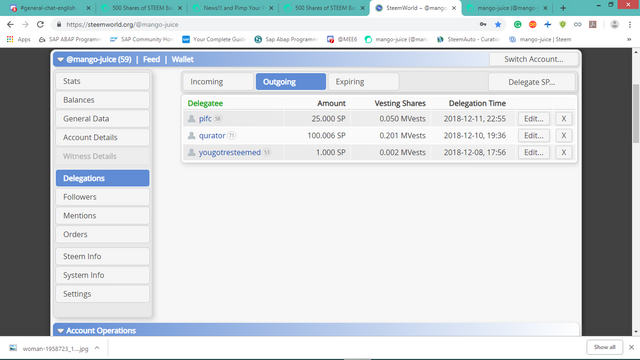Remove the pifc delegation with X
Screen dimensions: 640x360
pyautogui.click(x=564, y=119)
